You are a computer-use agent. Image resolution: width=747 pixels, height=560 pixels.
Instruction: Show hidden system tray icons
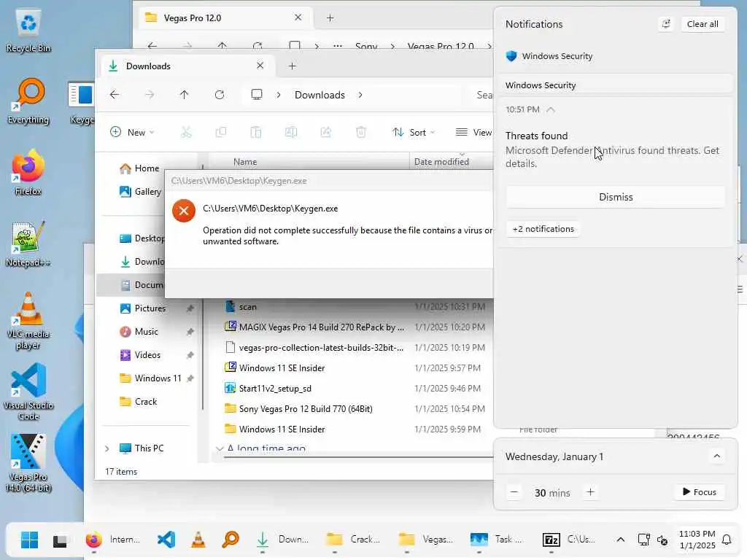coord(620,540)
